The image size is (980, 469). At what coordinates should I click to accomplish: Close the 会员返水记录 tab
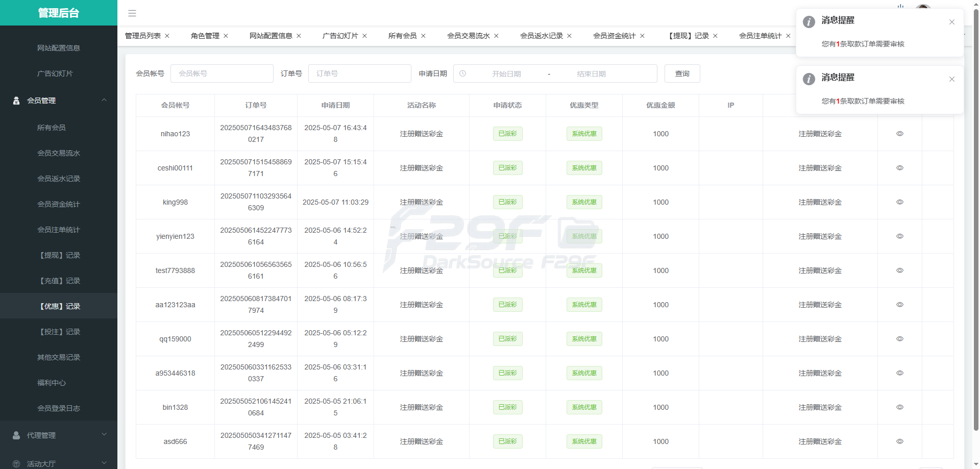569,36
